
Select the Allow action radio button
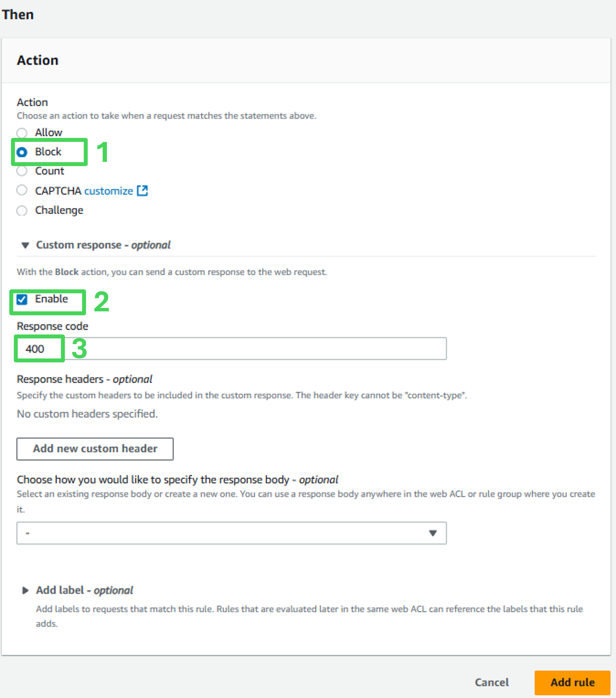click(22, 133)
